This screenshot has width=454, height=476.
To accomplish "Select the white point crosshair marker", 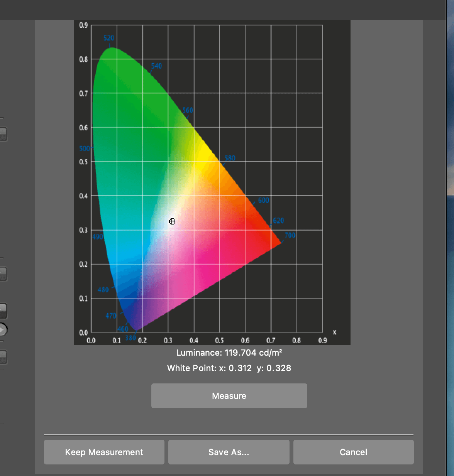I will [x=172, y=221].
